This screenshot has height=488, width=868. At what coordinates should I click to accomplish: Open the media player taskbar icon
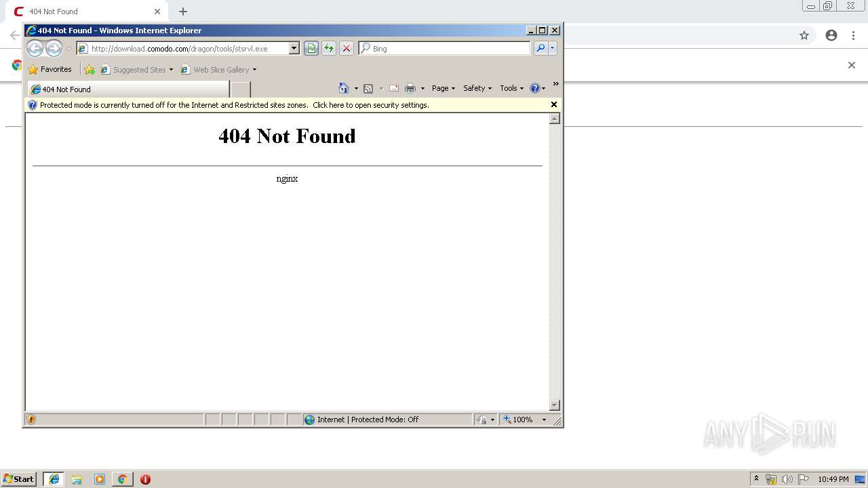click(100, 479)
